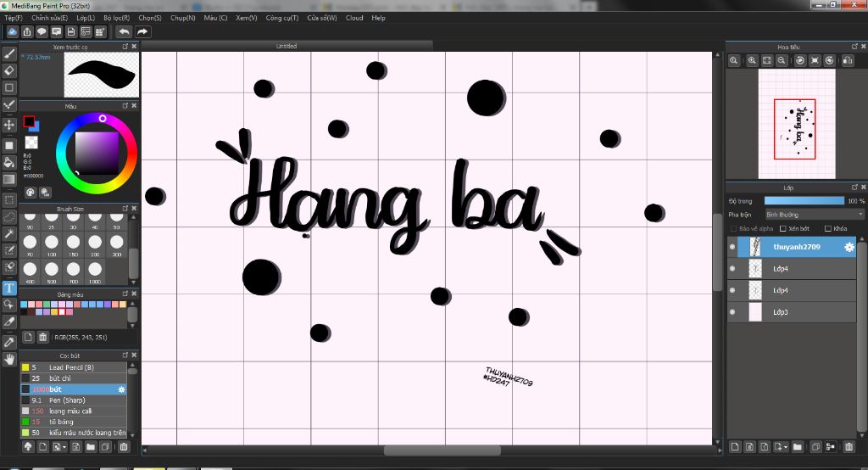Hide the Lớp3 layer
The width and height of the screenshot is (868, 470).
[x=732, y=312]
